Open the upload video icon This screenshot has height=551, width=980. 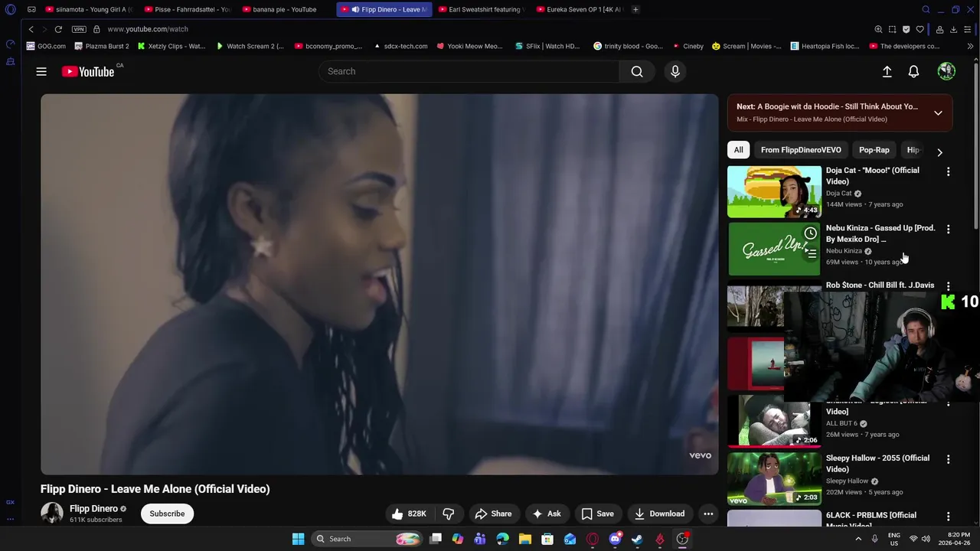click(x=887, y=71)
